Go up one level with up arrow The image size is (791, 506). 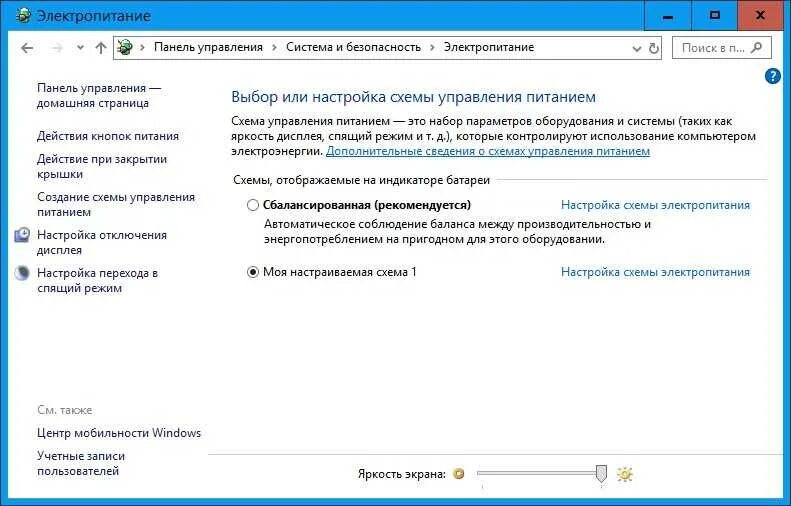click(100, 48)
